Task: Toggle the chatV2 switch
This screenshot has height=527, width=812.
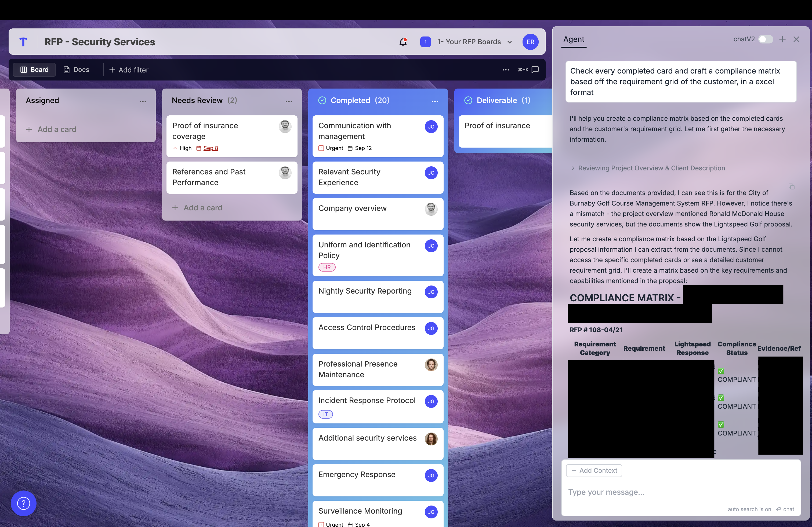Action: click(x=765, y=39)
